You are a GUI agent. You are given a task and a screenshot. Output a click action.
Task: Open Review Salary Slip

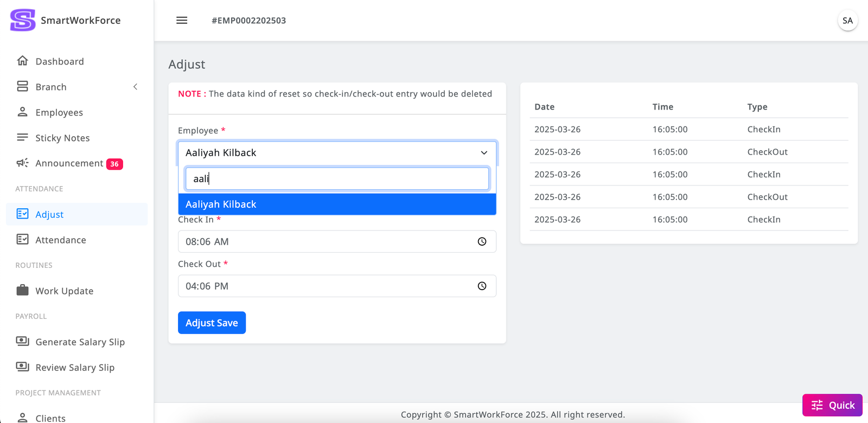point(75,367)
